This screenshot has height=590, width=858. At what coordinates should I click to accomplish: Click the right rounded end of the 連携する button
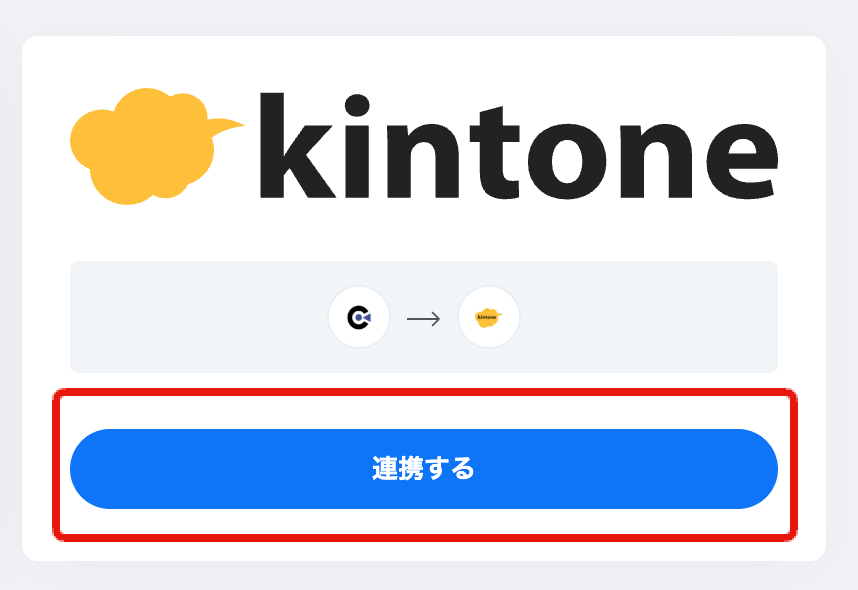[755, 469]
